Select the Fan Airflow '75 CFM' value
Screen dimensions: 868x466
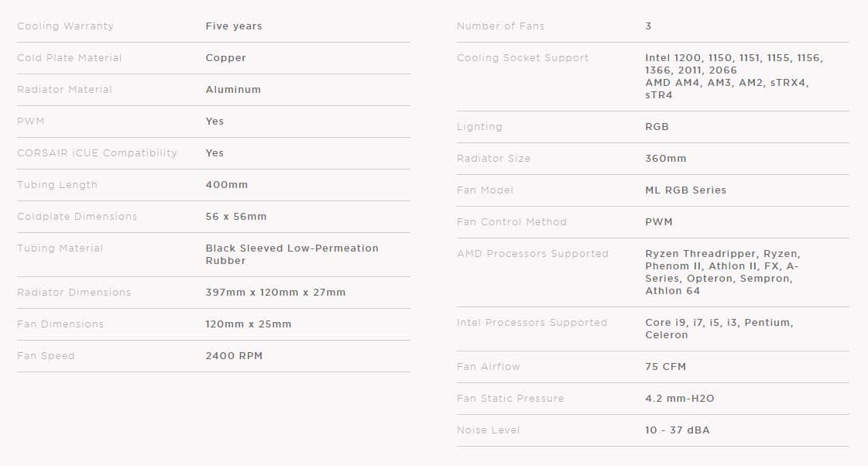click(665, 366)
